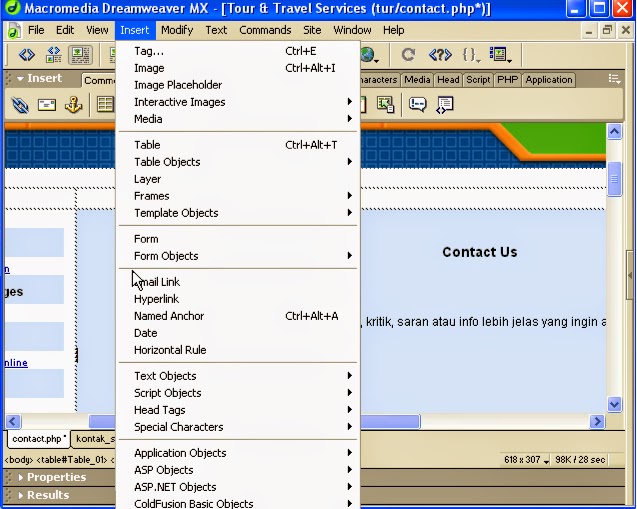Click the Insert Table icon

pos(106,105)
